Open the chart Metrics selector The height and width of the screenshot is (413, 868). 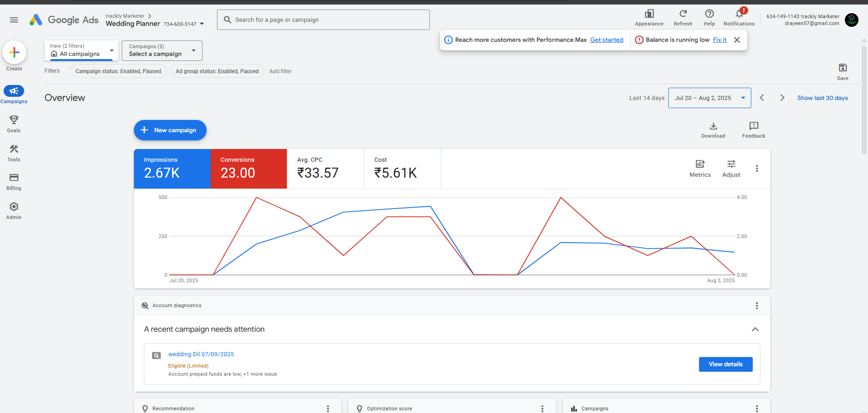[x=700, y=164]
